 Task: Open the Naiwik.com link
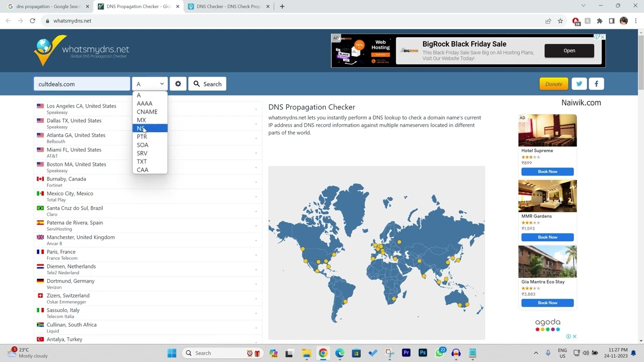tap(581, 103)
